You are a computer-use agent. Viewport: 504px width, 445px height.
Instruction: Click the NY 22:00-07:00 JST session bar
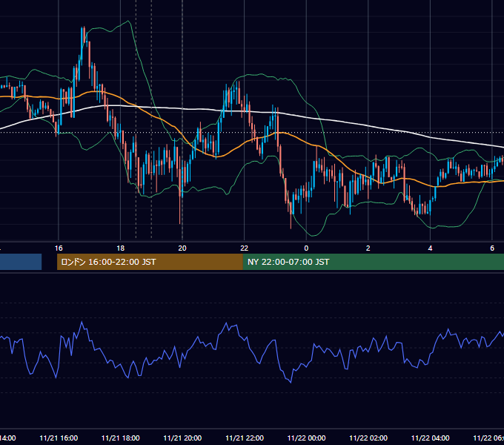pos(373,262)
